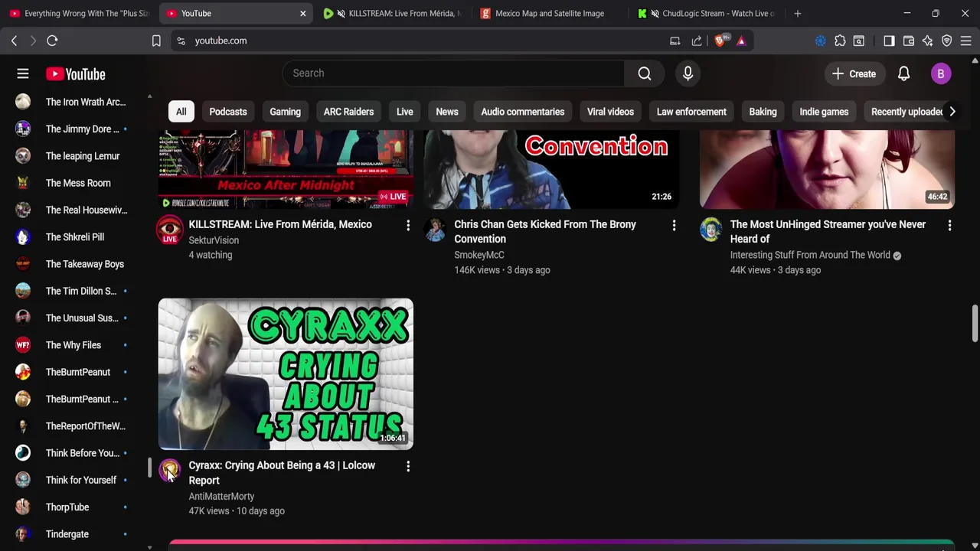
Task: Open The Why Files subscription
Action: tap(73, 345)
